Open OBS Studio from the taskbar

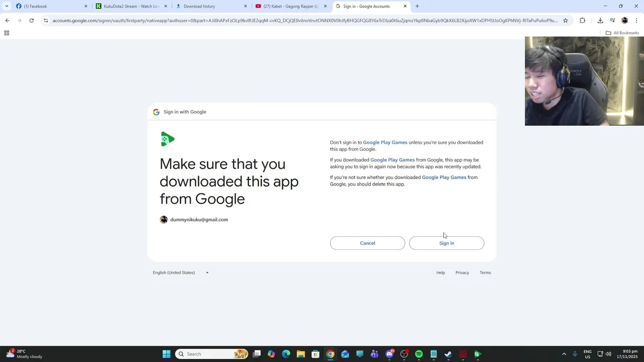404,354
